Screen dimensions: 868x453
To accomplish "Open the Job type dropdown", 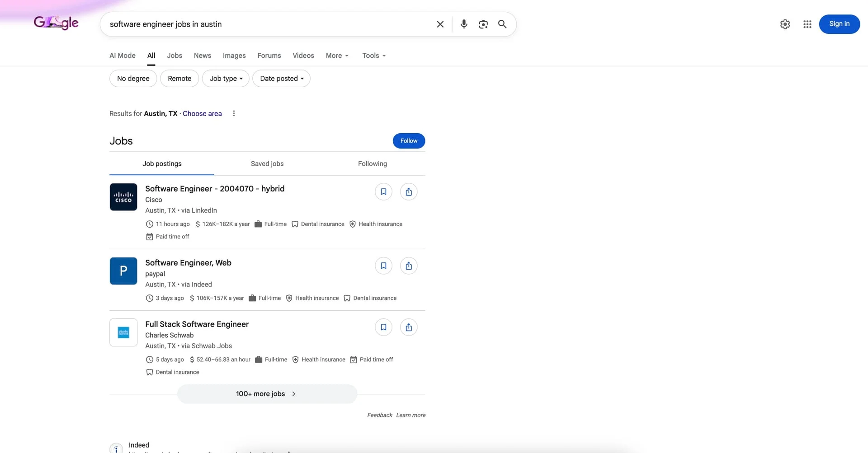I will click(x=225, y=78).
